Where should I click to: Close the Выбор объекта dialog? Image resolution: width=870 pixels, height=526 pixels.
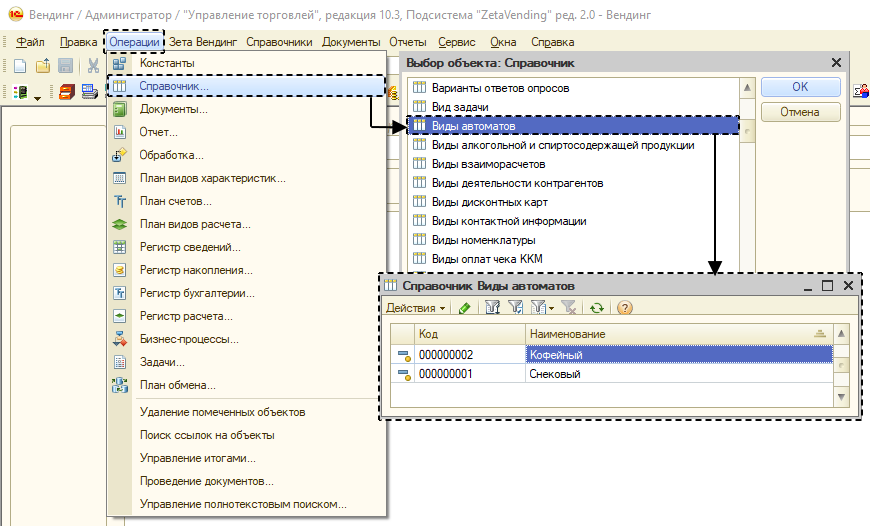coord(836,63)
